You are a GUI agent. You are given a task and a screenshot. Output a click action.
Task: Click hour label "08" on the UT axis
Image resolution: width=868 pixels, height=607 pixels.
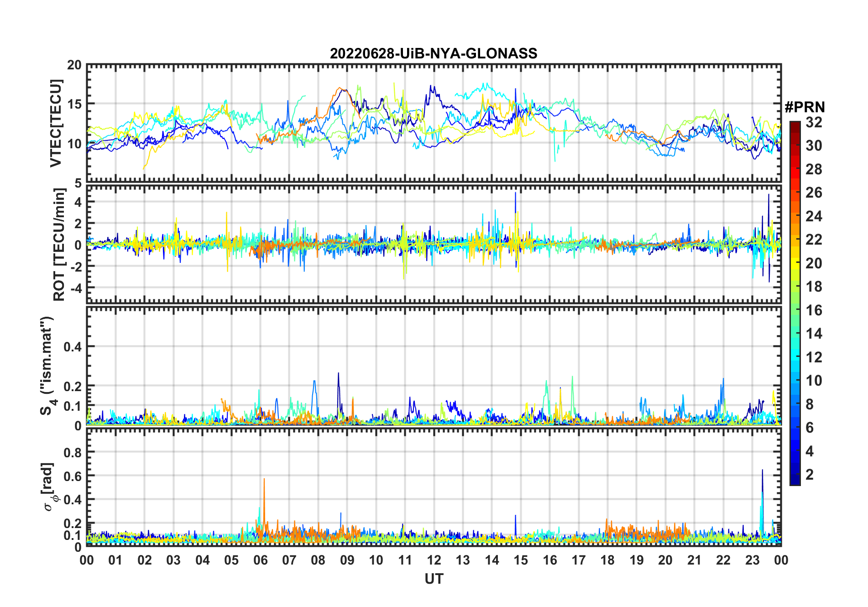pos(318,560)
